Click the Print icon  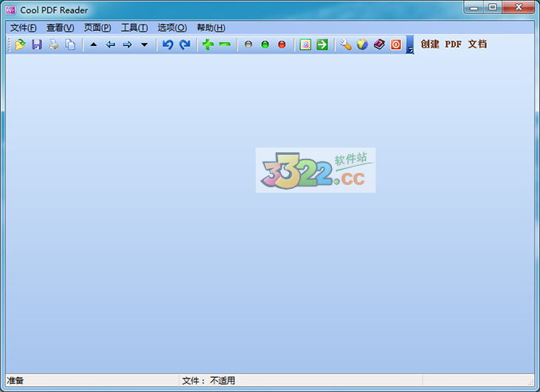click(x=54, y=44)
